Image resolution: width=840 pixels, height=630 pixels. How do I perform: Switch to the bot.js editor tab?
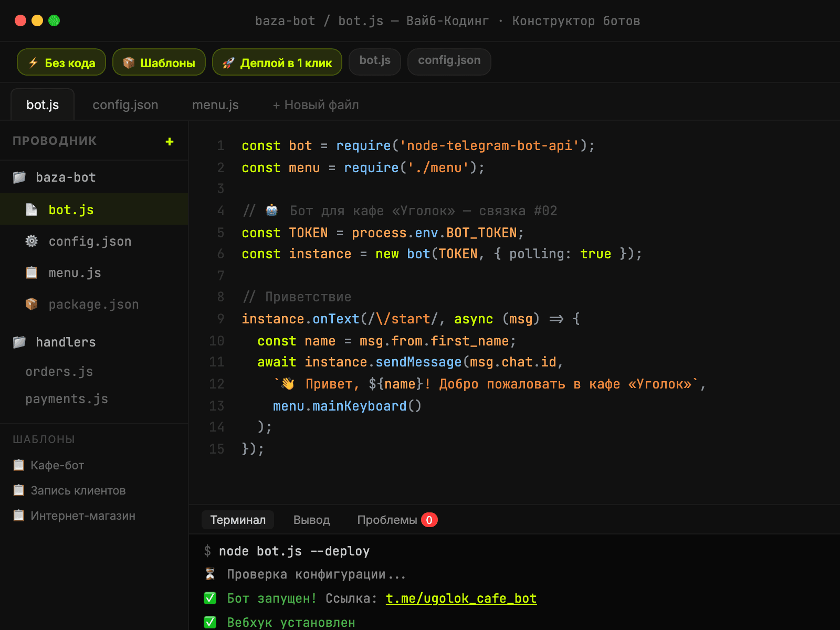[x=43, y=105]
